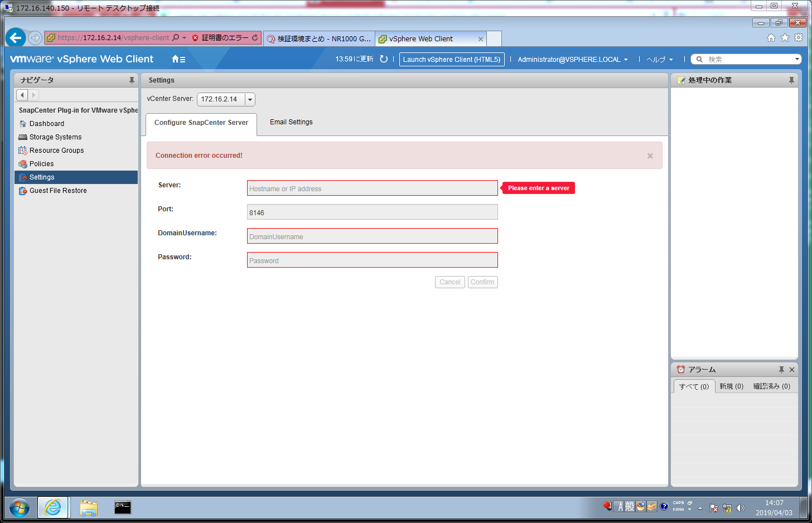Screen dimensions: 812x523
Task: Open Internet Explorer from the taskbar
Action: click(x=53, y=508)
